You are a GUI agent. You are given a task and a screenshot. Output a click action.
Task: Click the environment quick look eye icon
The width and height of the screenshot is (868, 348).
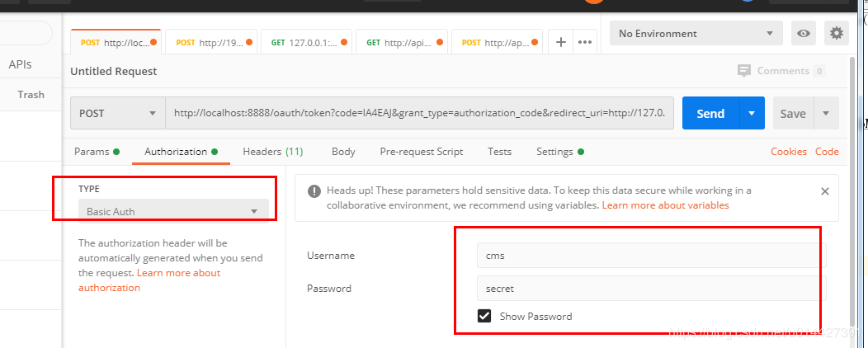(803, 34)
